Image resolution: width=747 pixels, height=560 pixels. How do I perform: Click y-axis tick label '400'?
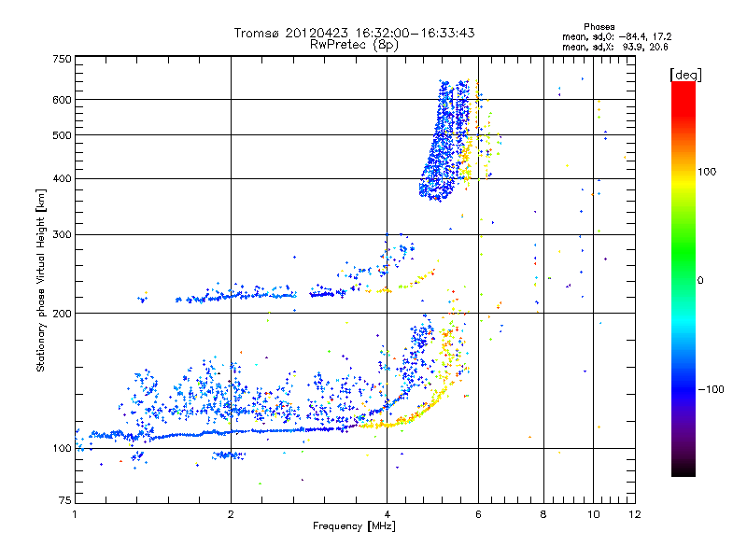click(x=62, y=178)
